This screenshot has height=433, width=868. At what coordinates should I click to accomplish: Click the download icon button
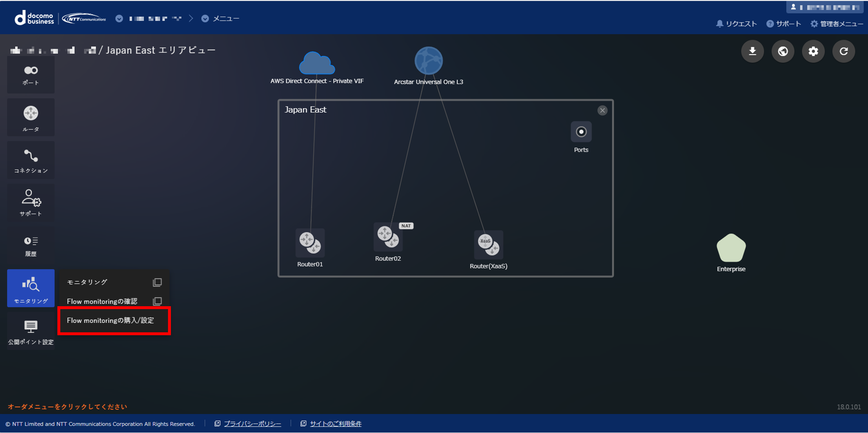(752, 51)
